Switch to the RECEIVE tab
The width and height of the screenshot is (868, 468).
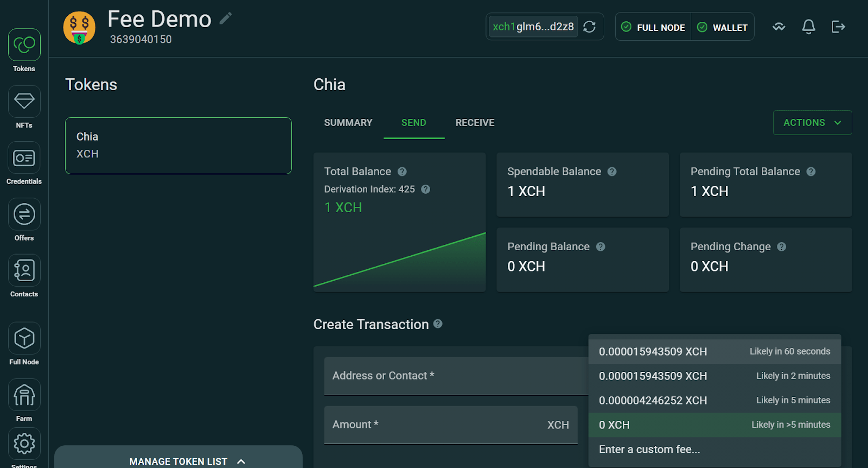475,123
